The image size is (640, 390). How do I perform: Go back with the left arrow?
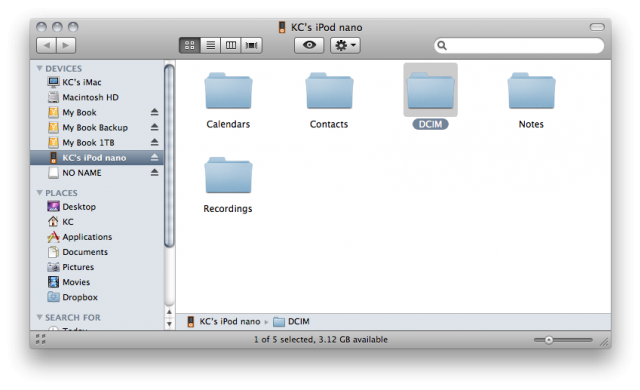[x=46, y=45]
